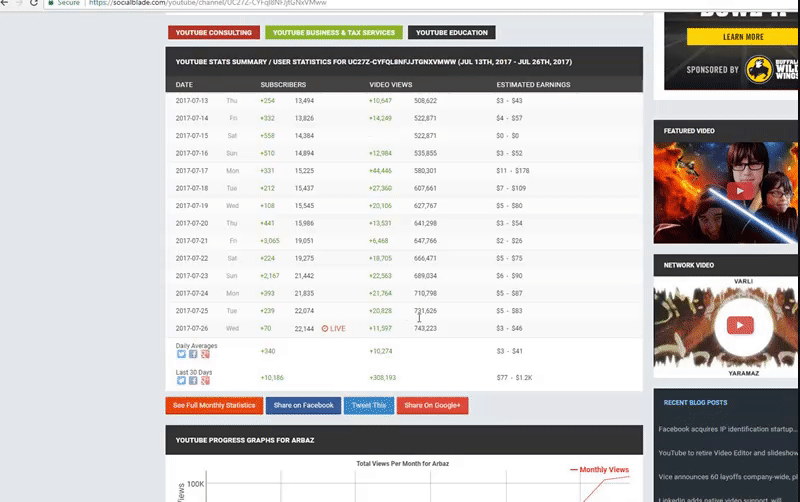Viewport: 800px width, 502px height.
Task: Click See Full Monthly Statistics
Action: coord(214,406)
